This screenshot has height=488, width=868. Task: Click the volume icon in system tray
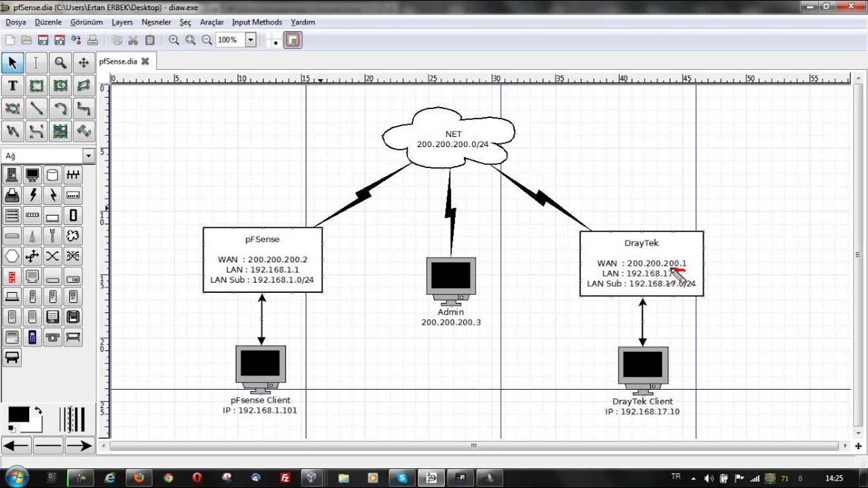[709, 479]
